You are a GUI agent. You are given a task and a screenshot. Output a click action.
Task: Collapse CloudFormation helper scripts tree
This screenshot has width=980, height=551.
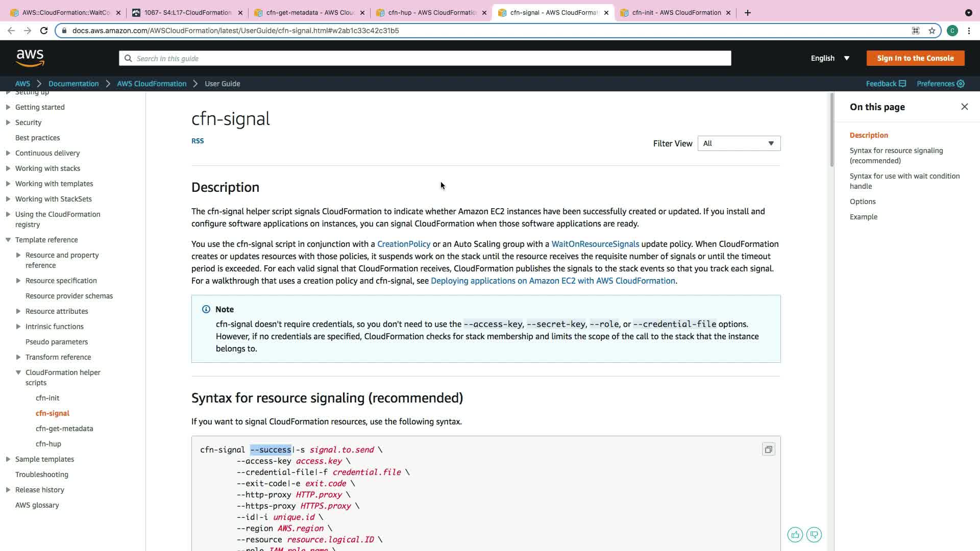18,372
